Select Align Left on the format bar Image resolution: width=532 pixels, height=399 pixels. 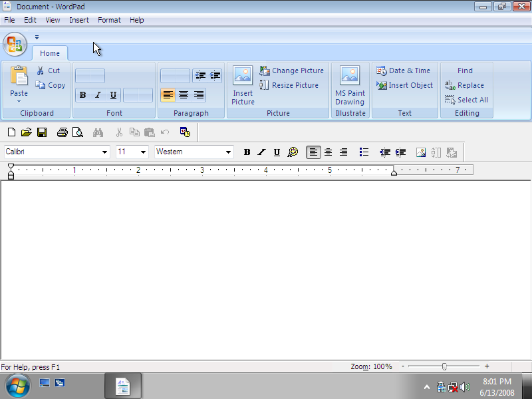(313, 152)
